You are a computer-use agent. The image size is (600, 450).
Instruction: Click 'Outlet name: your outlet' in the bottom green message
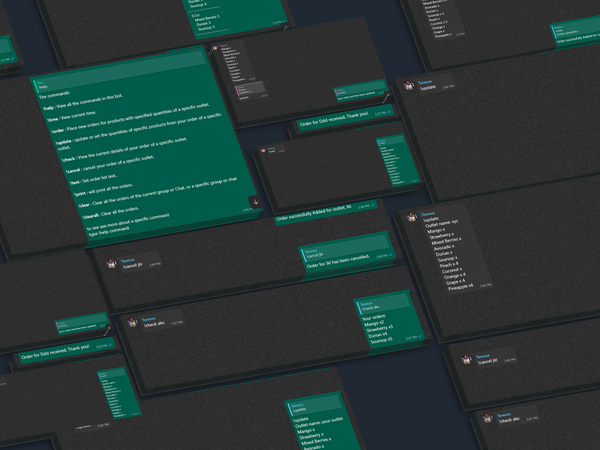click(319, 423)
